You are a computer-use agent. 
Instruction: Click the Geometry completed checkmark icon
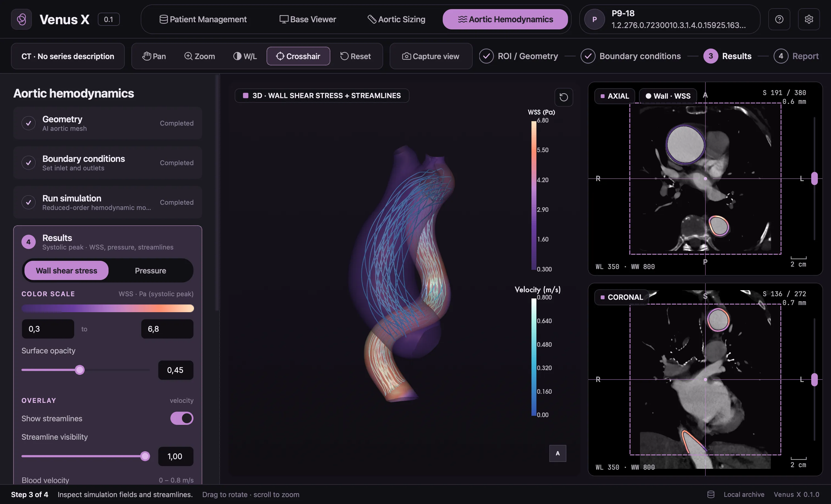coord(28,123)
